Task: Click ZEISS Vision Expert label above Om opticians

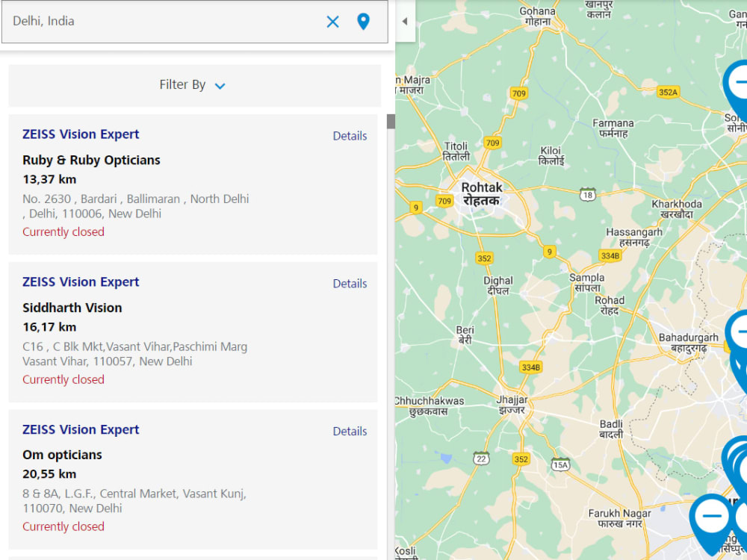Action: 81,429
